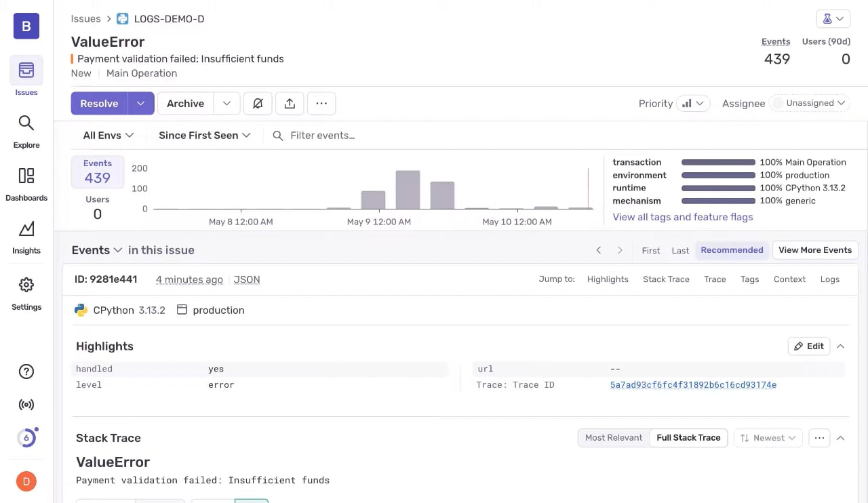The height and width of the screenshot is (503, 868).
Task: Select the Recommended event option
Action: tap(732, 250)
